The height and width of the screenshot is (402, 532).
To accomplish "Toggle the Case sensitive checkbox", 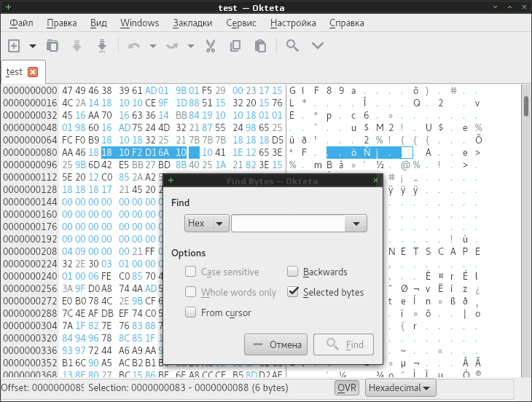I will 191,272.
